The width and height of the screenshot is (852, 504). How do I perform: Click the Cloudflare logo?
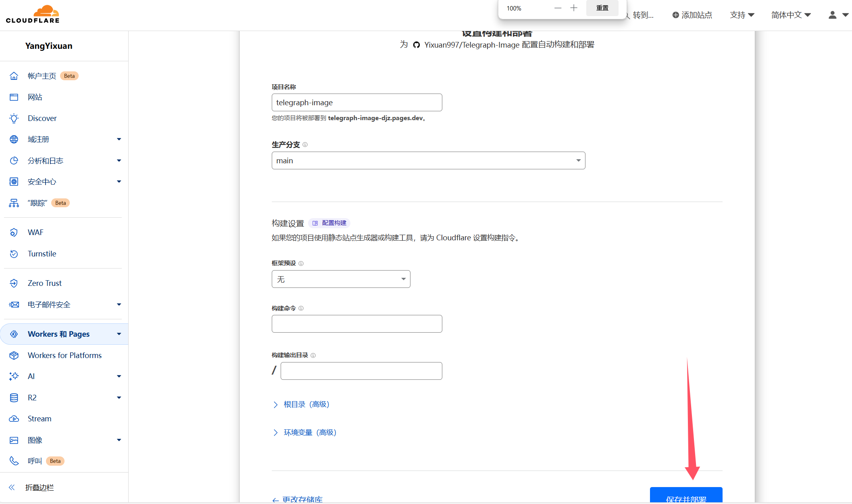pos(33,14)
